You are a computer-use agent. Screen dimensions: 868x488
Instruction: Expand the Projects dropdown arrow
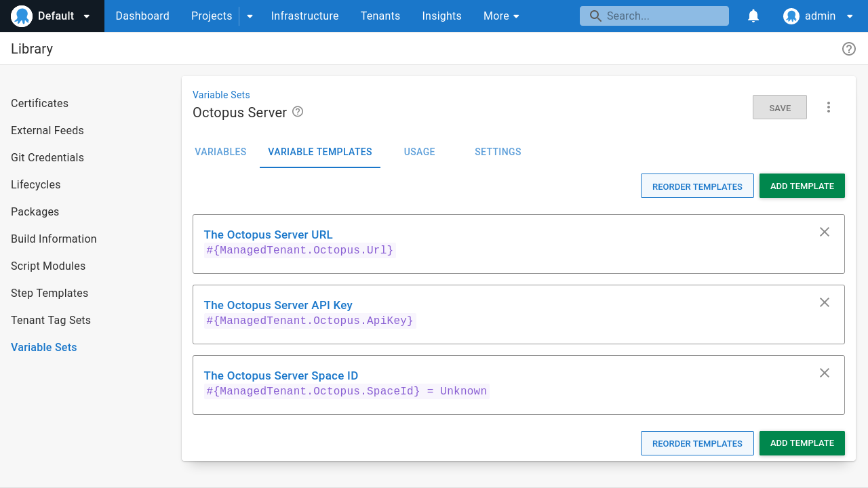tap(249, 16)
